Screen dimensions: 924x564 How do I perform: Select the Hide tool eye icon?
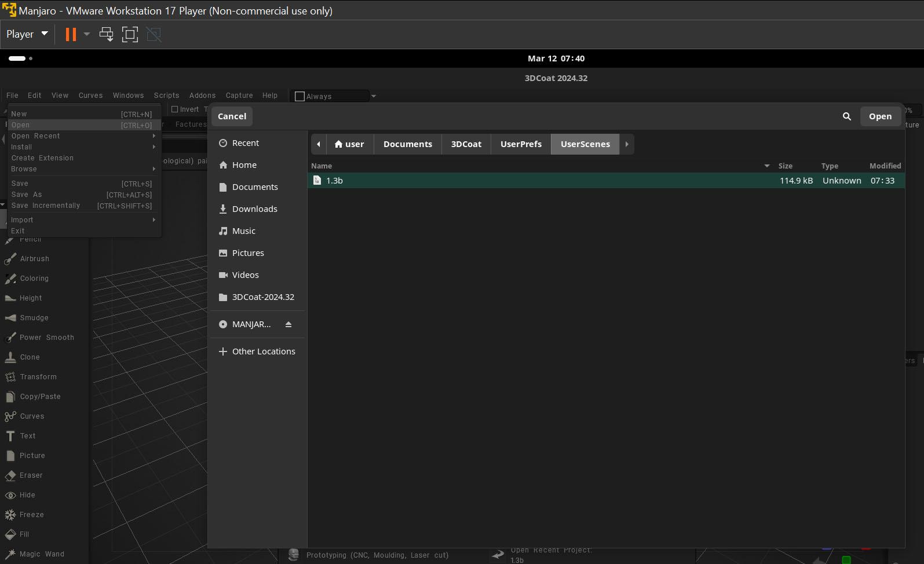(x=10, y=495)
